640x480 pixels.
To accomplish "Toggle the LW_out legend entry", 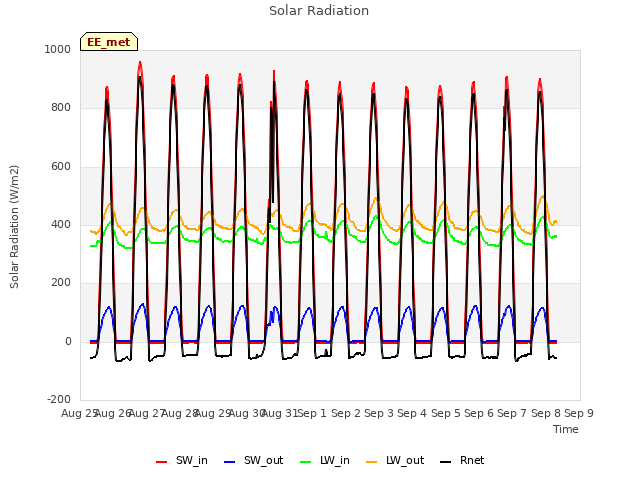I will (395, 461).
